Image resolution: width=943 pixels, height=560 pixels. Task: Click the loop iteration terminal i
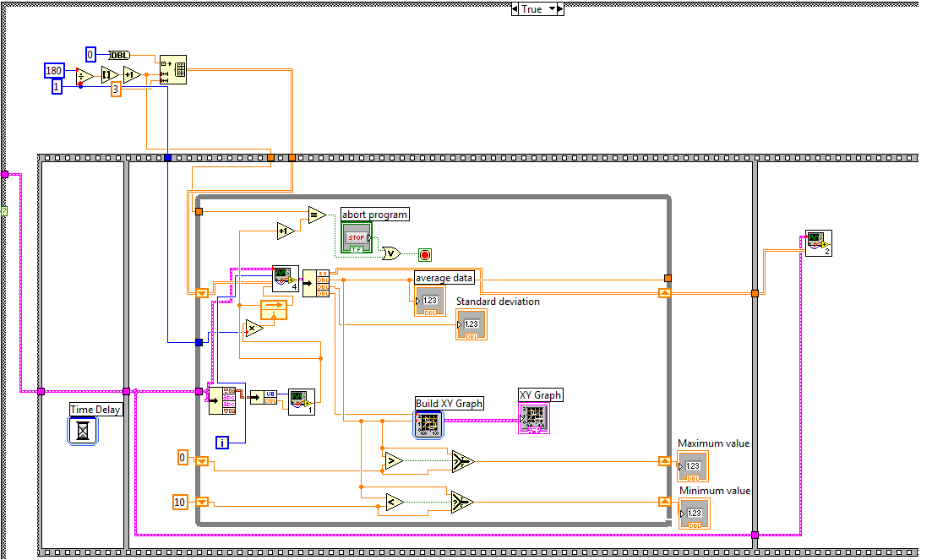pos(223,443)
